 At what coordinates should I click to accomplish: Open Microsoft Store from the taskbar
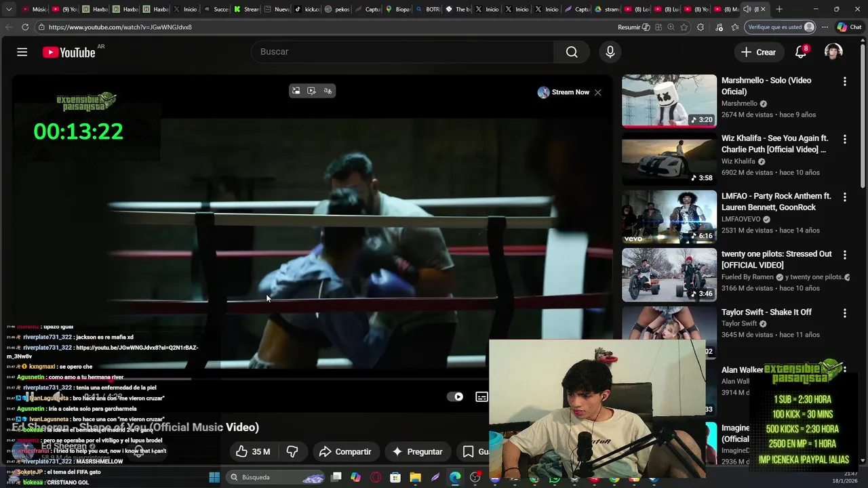[x=395, y=477]
